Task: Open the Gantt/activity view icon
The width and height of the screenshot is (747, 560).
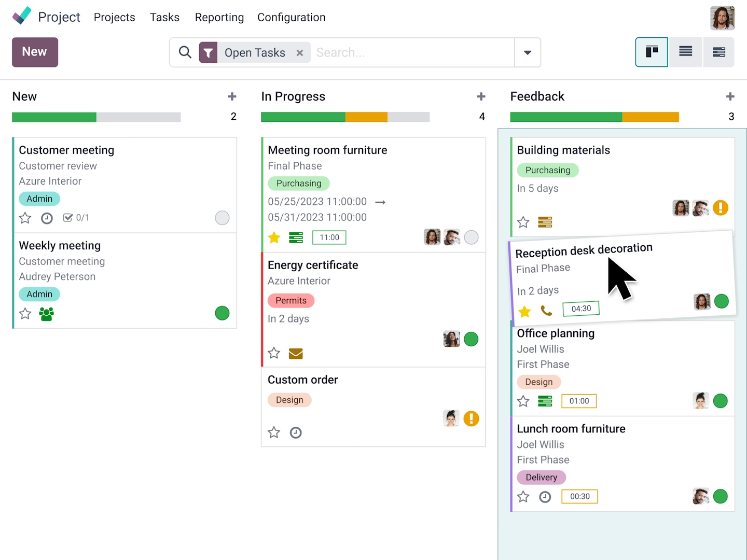Action: coord(718,52)
